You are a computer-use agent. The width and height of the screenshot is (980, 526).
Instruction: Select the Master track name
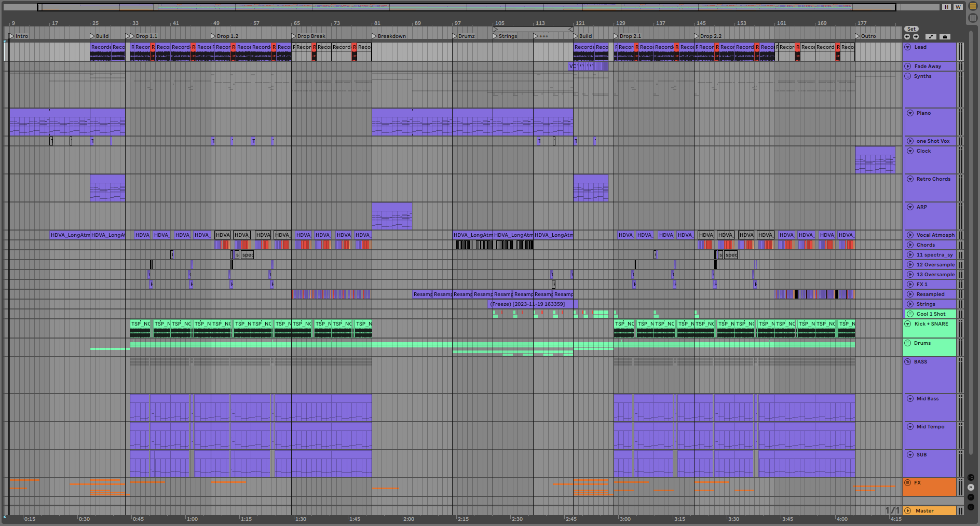click(924, 511)
